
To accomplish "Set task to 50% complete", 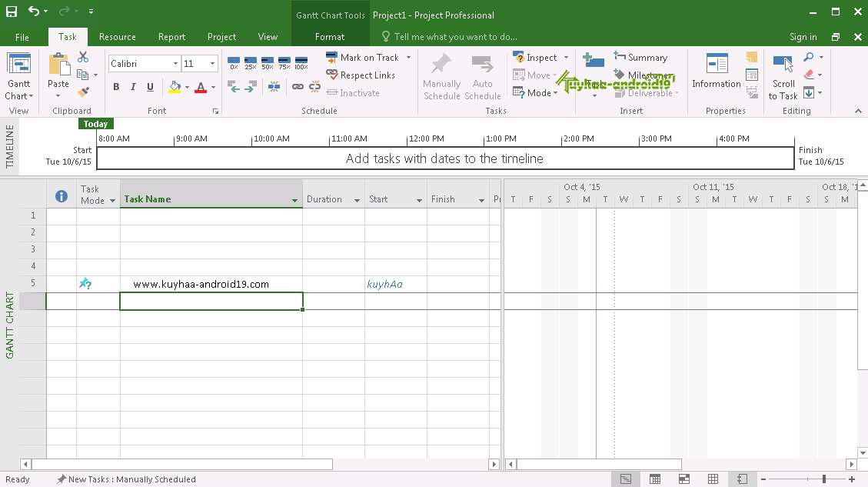I will (268, 62).
